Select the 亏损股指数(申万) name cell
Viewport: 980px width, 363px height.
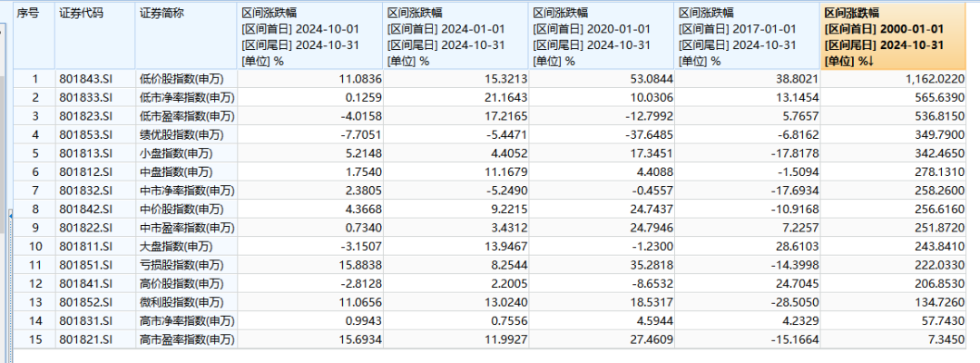pyautogui.click(x=180, y=264)
